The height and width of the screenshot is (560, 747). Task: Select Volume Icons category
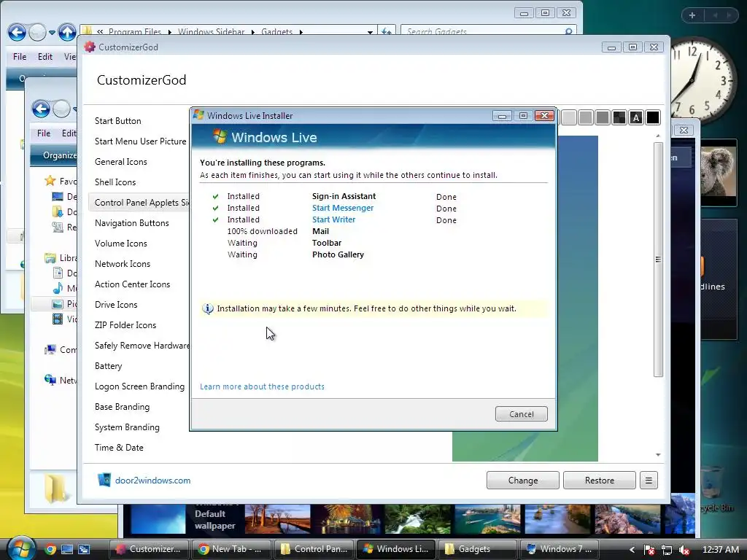coord(120,244)
